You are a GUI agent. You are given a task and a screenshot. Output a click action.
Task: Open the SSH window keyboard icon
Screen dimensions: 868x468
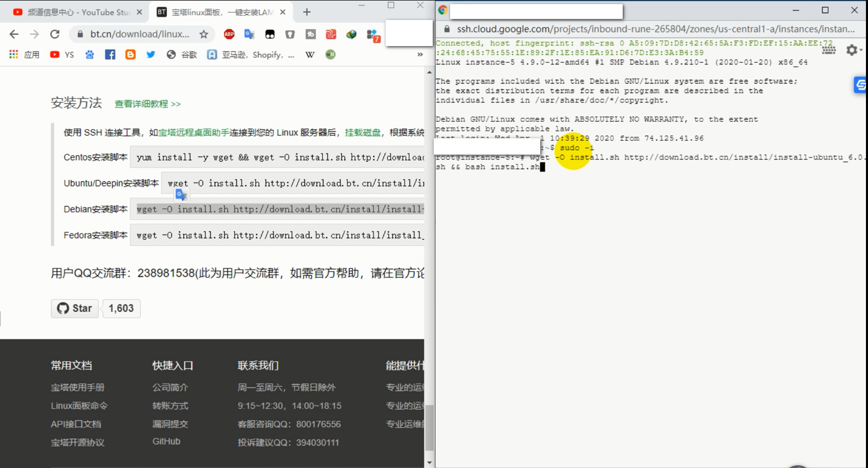(x=829, y=50)
